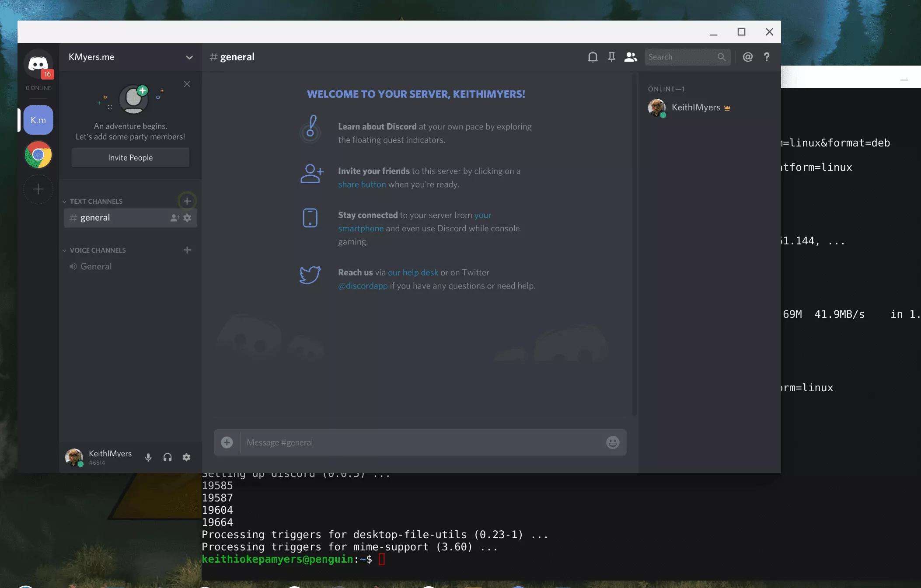The image size is (921, 588).
Task: Click the Invite People button
Action: click(x=130, y=158)
